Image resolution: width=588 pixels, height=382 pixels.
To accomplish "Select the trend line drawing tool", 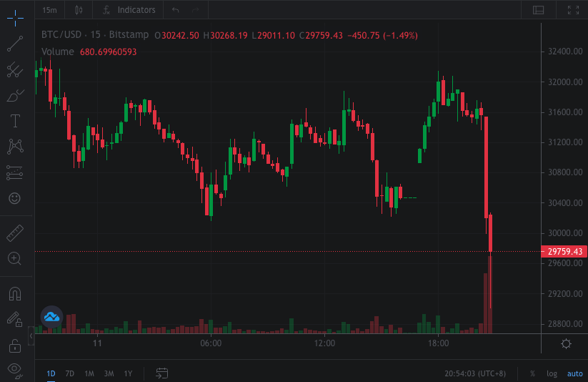I will click(x=15, y=44).
